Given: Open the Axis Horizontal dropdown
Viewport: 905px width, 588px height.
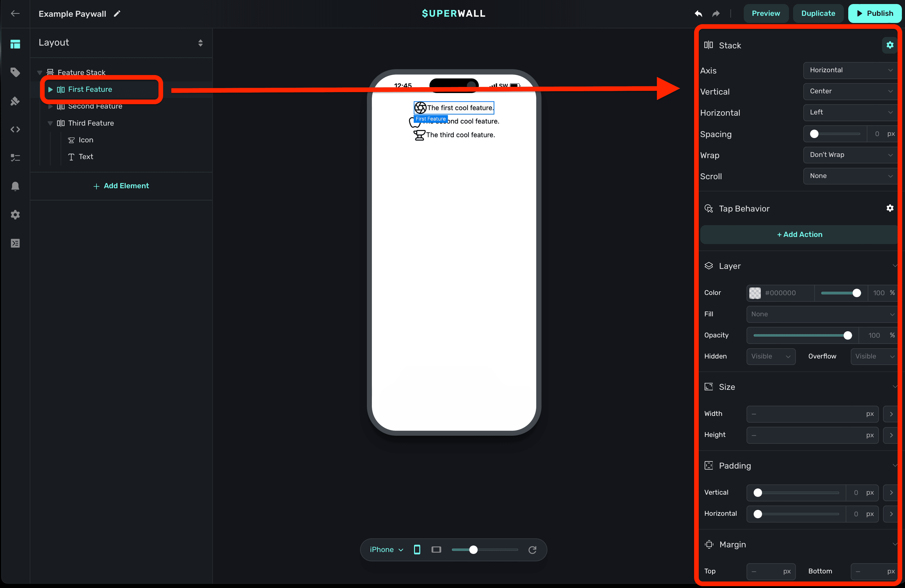Looking at the screenshot, I should (x=850, y=70).
